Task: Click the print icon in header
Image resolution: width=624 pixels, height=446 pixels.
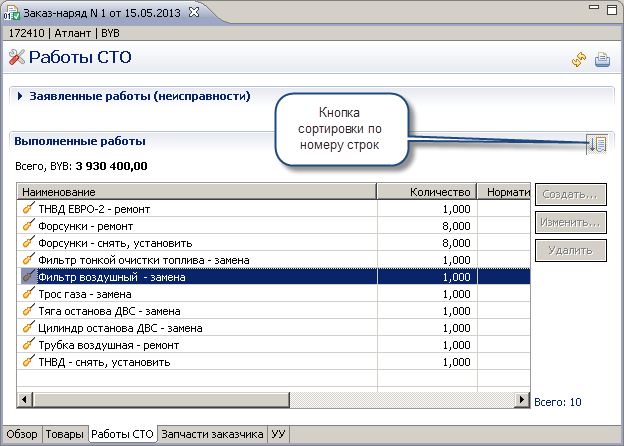Action: 603,60
